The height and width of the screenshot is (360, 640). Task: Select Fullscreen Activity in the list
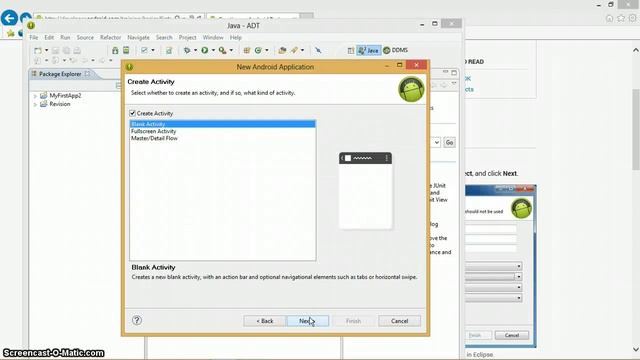click(222, 131)
